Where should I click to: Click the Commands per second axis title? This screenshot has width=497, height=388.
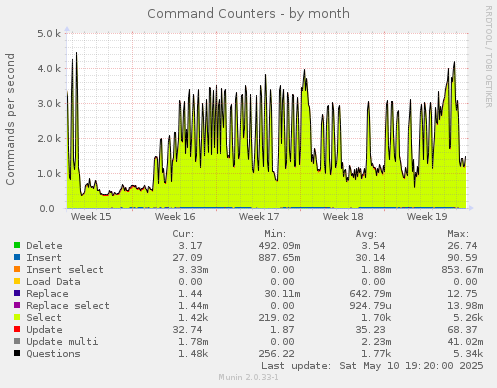(x=10, y=119)
